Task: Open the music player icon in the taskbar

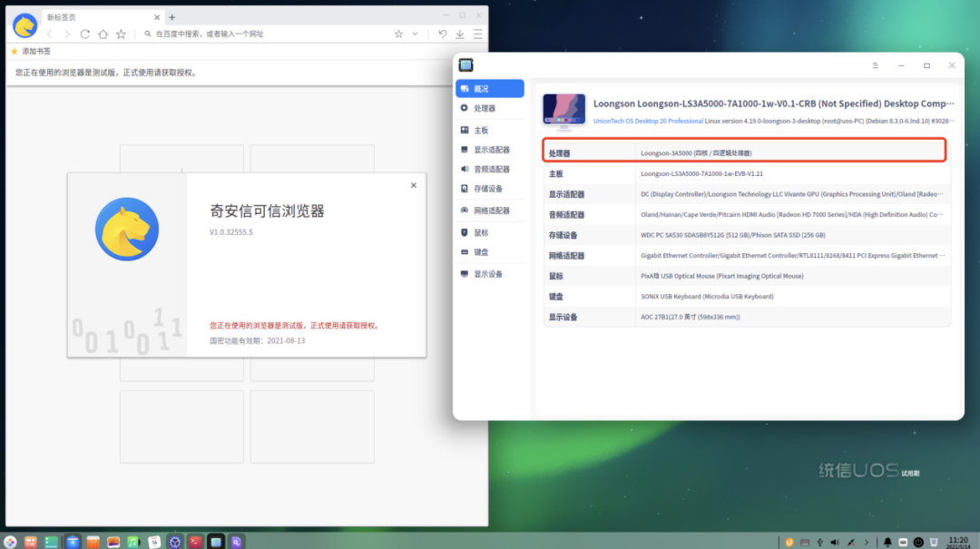Action: click(133, 542)
